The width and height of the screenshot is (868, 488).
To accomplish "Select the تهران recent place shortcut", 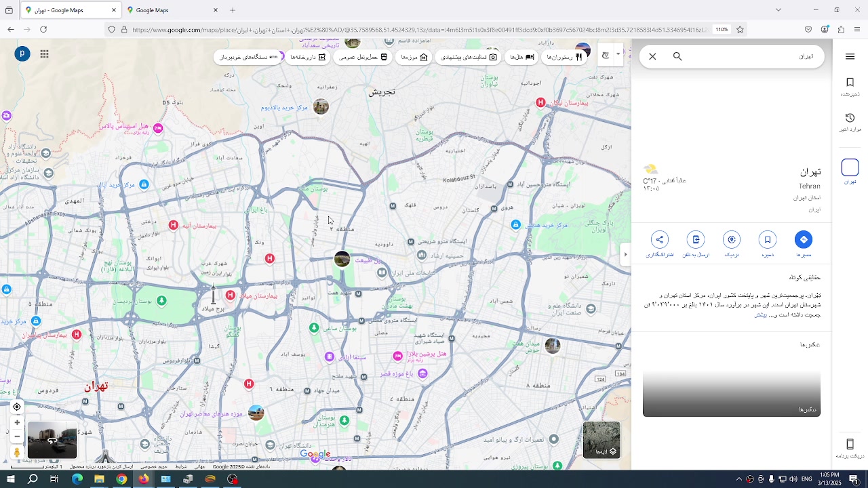I will tap(850, 171).
